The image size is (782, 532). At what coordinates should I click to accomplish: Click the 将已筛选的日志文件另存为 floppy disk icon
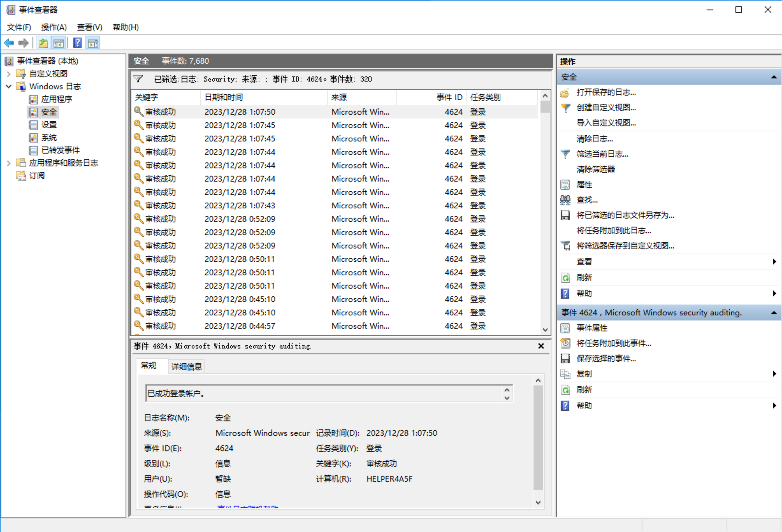pyautogui.click(x=565, y=215)
